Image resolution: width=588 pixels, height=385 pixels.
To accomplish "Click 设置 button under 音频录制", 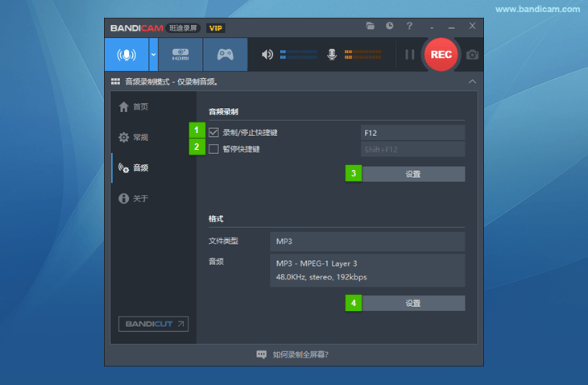I will click(x=413, y=174).
